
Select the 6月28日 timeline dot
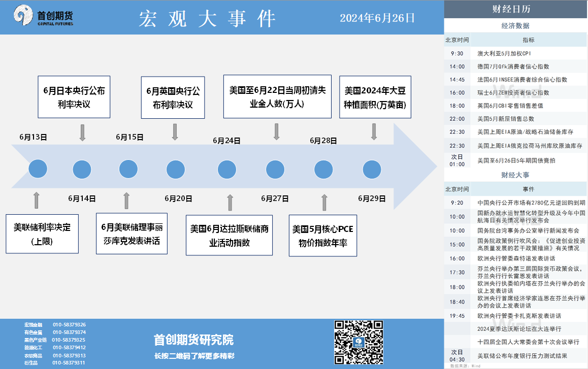tap(323, 170)
